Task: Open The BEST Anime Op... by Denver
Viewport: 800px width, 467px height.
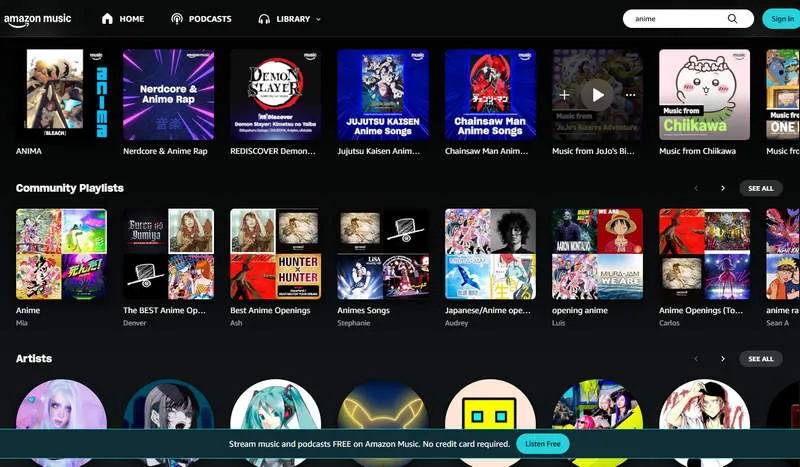Action: (x=168, y=254)
